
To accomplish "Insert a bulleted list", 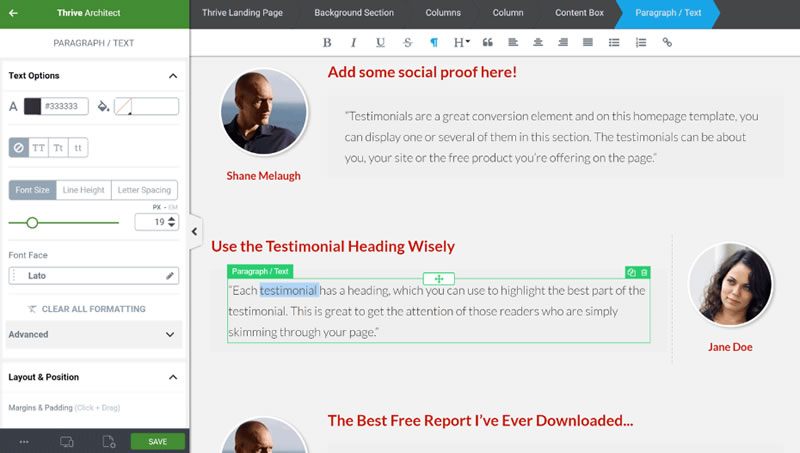I will click(614, 42).
